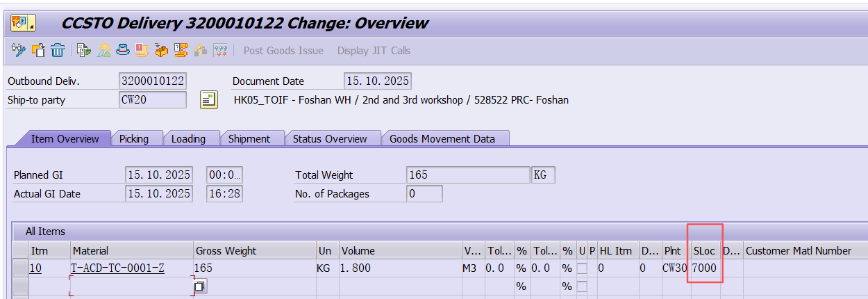Select the row selector for item 10

[x=20, y=268]
